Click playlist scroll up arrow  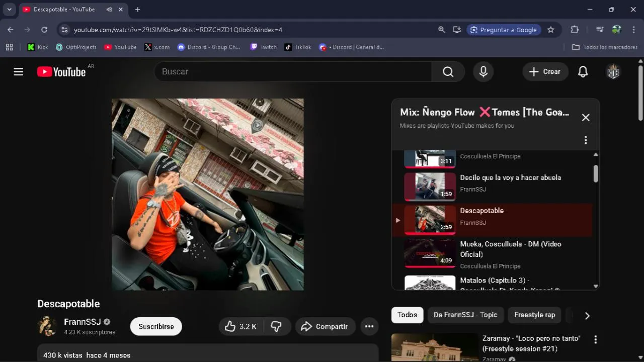[596, 154]
